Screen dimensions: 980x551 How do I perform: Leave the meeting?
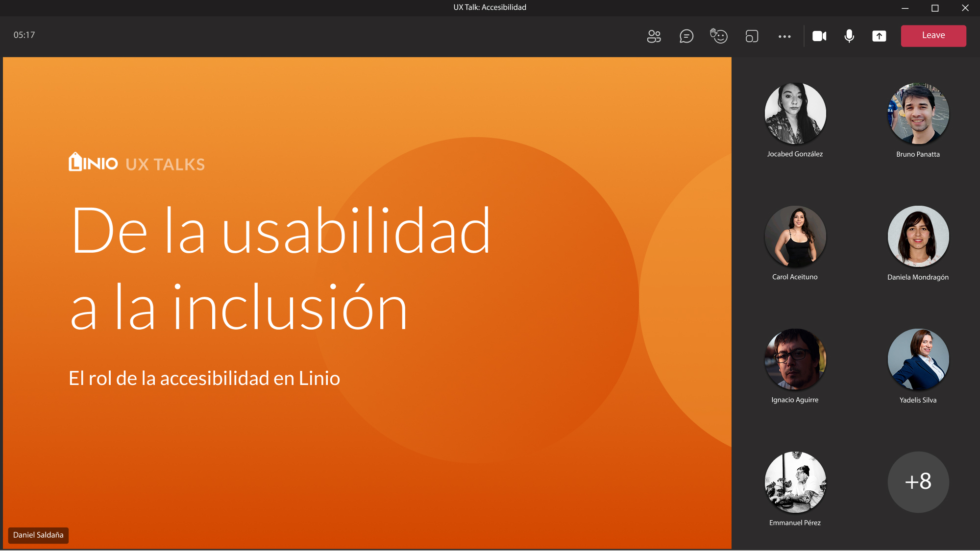933,36
